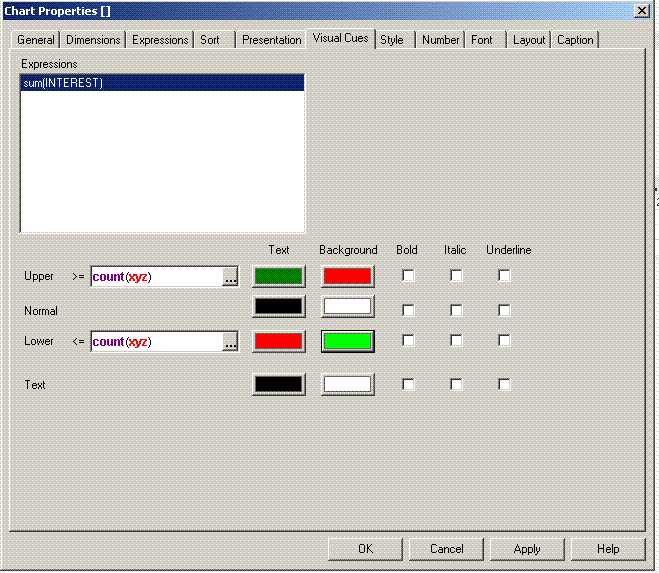Change the Text row background color swatch
The image size is (659, 573).
[x=348, y=384]
